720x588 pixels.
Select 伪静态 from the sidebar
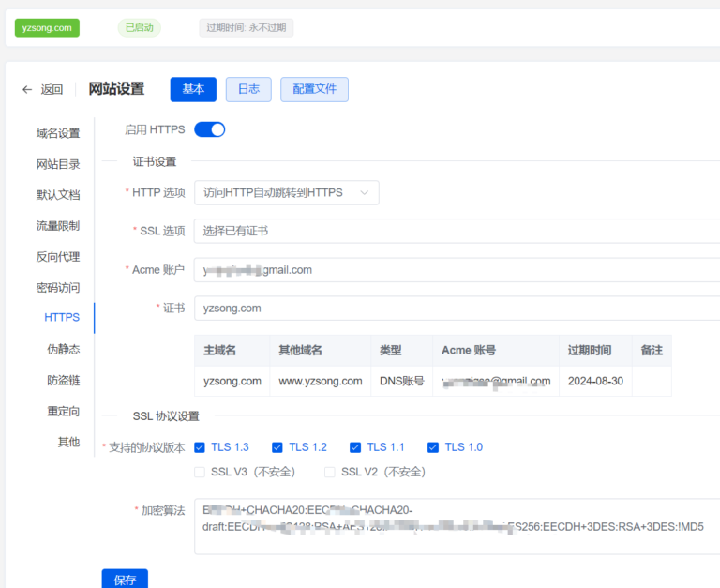63,349
